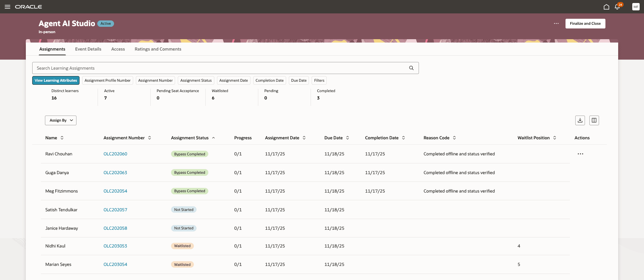Viewport: 644px width, 280px height.
Task: Select the name Guga Danya
Action: click(57, 173)
